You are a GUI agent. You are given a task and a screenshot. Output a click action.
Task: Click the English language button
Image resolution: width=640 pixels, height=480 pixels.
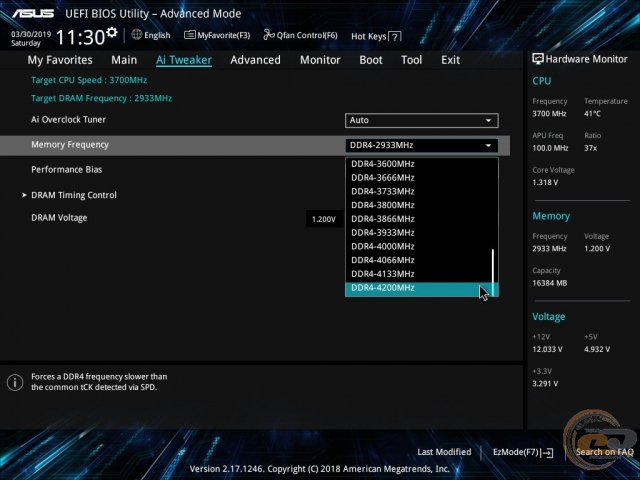tap(151, 35)
